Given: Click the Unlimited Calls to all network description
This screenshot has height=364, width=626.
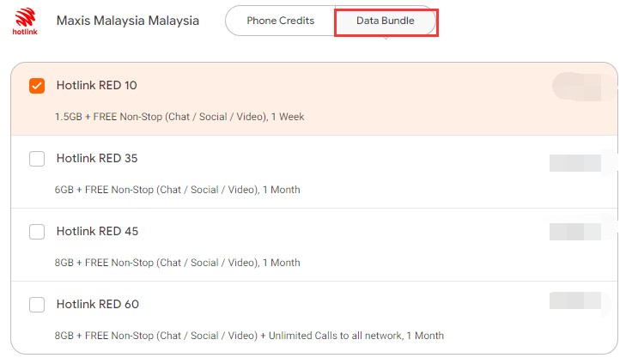Looking at the screenshot, I should [249, 336].
